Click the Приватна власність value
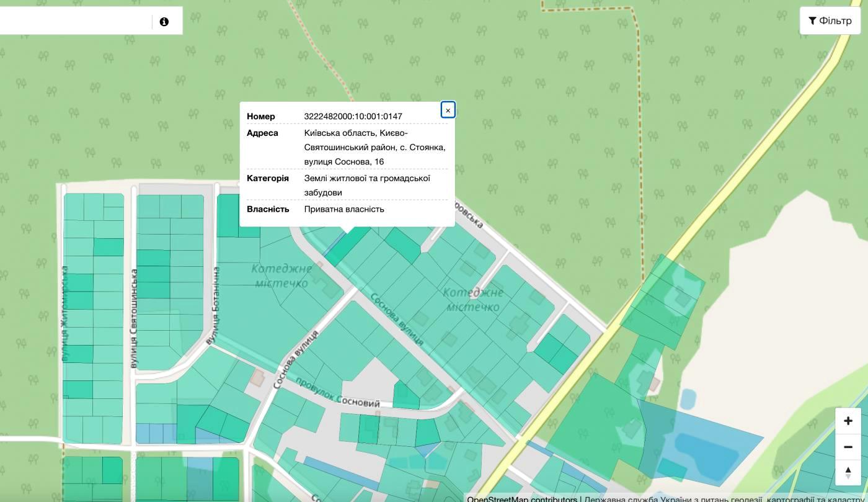The width and height of the screenshot is (868, 502). click(344, 209)
